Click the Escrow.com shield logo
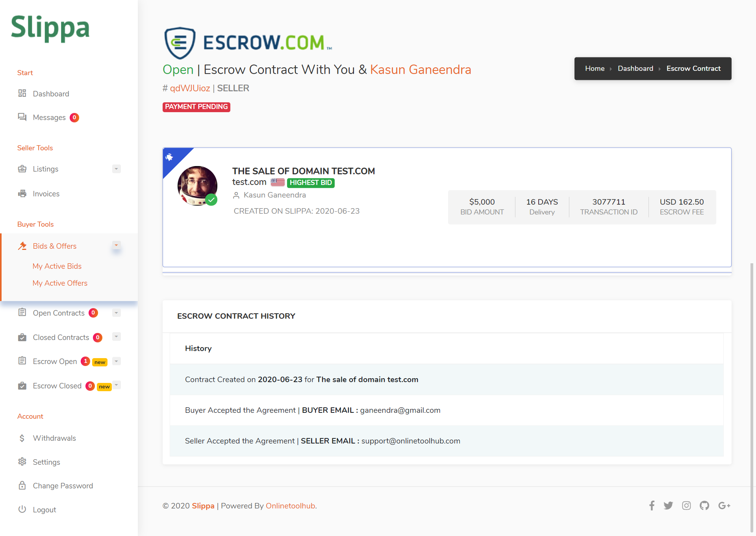 (180, 43)
